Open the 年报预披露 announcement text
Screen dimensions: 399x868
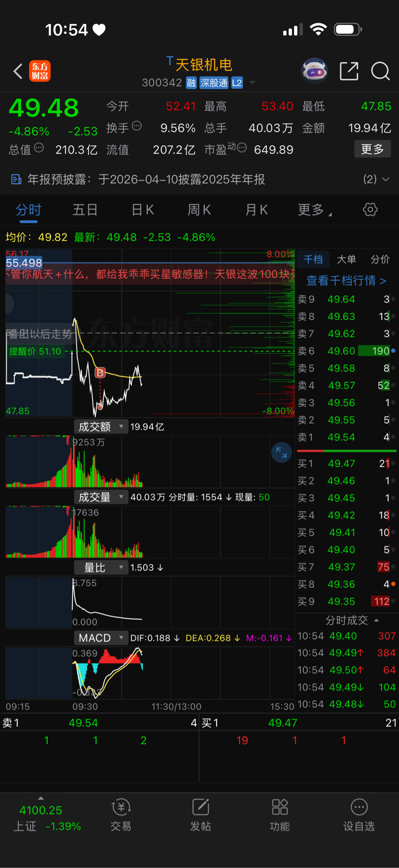146,179
